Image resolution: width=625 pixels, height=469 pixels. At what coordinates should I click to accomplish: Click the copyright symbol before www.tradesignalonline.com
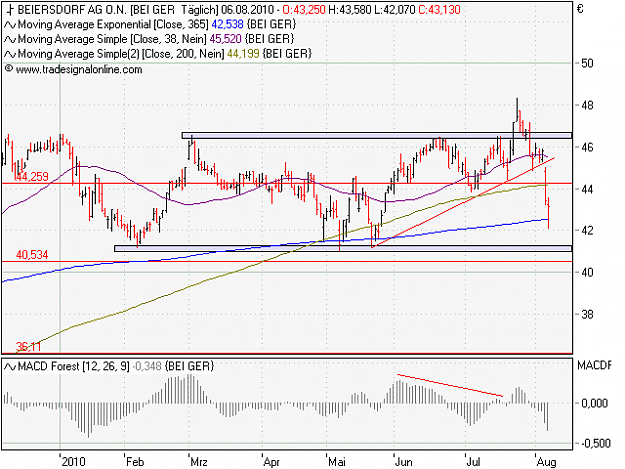click(9, 69)
